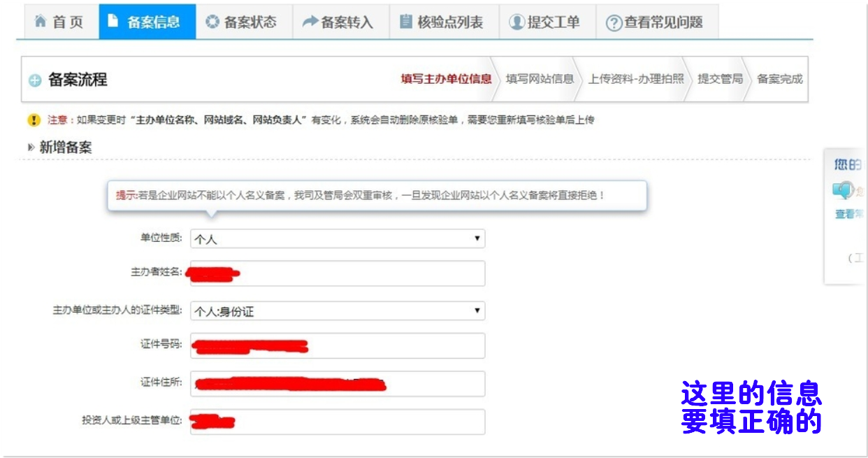Open the 单位性质 dropdown

pyautogui.click(x=338, y=238)
